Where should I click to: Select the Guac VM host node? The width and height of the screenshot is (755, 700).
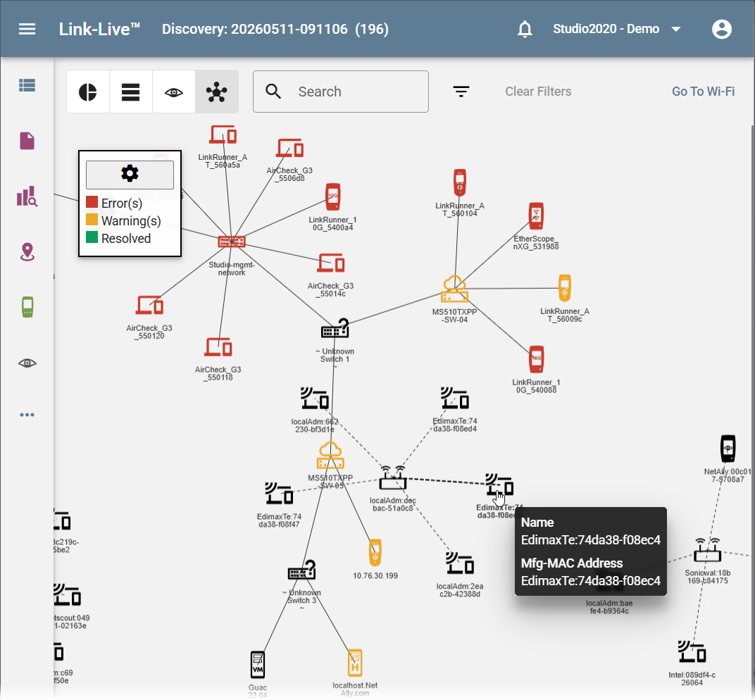pyautogui.click(x=258, y=665)
